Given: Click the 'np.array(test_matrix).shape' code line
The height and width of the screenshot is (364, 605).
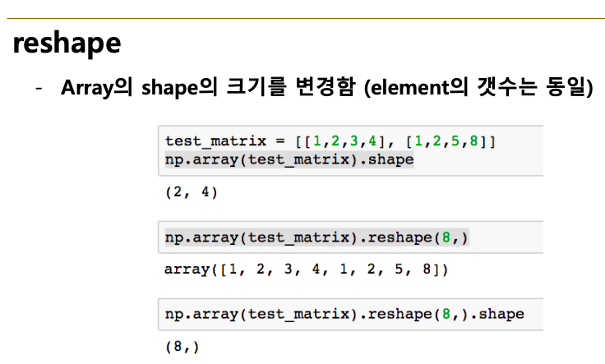Looking at the screenshot, I should click(289, 159).
